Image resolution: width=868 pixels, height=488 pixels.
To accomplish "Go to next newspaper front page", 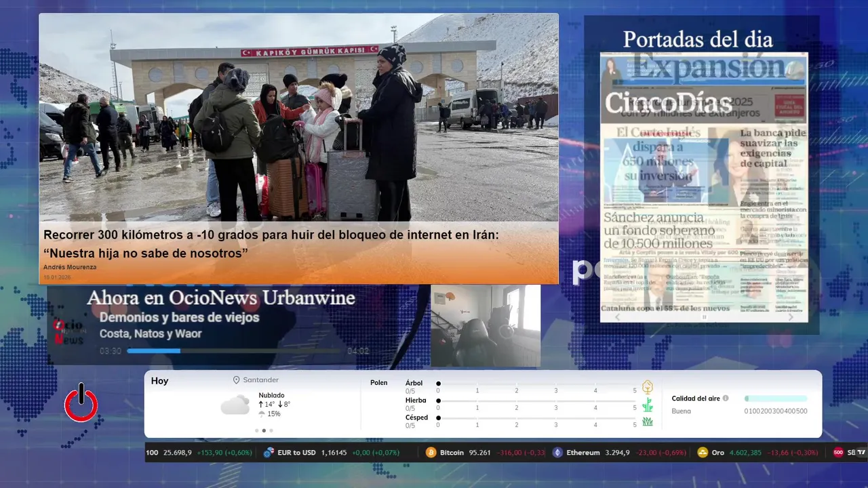I will [791, 317].
